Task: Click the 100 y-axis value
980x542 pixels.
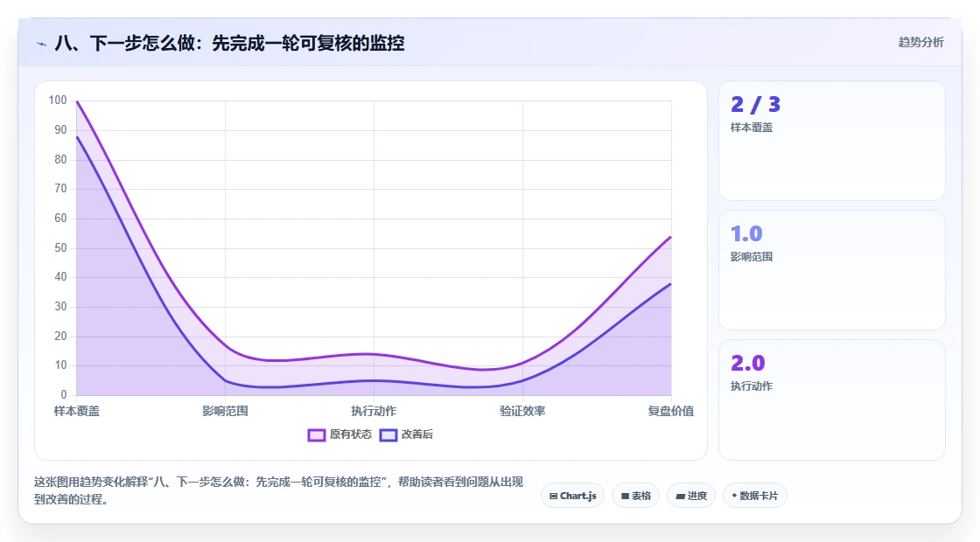Action: click(58, 101)
